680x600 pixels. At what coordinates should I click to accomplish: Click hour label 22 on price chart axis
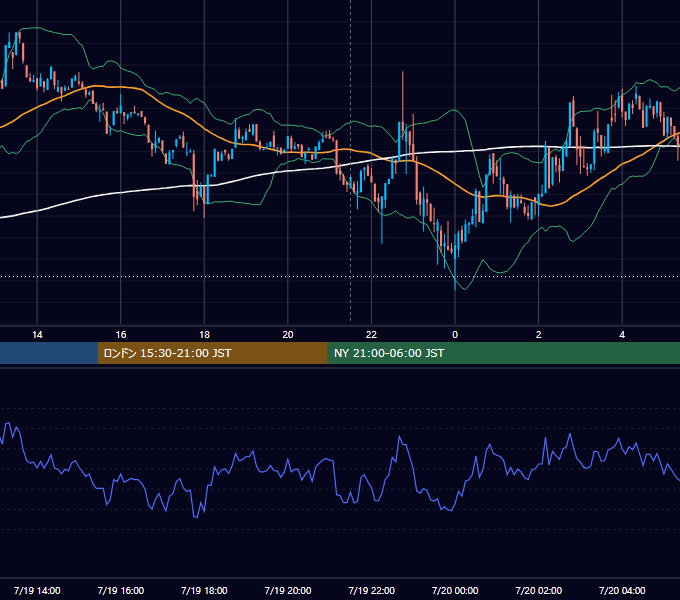pyautogui.click(x=372, y=335)
